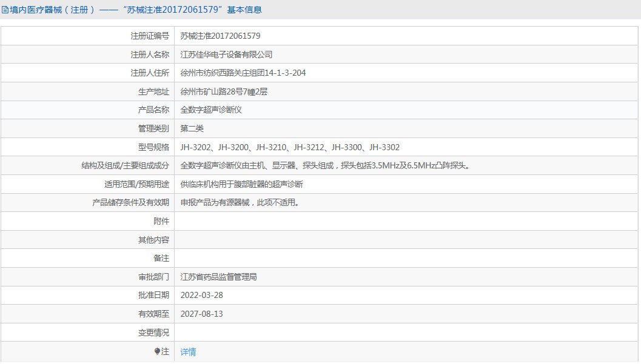Click the 其他内容 label
This screenshot has width=641, height=364.
(x=153, y=240)
